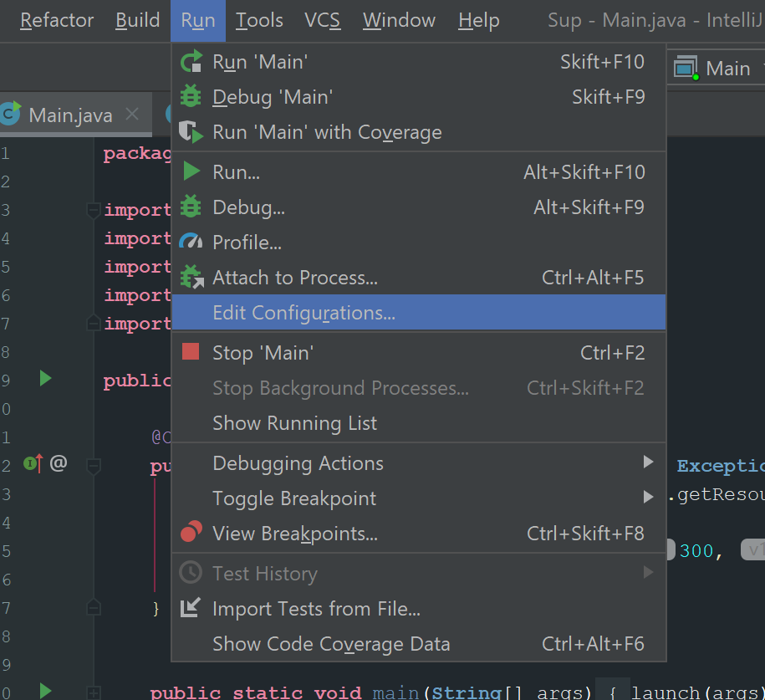
Task: Open the Main run configuration dropdown
Action: click(x=719, y=69)
